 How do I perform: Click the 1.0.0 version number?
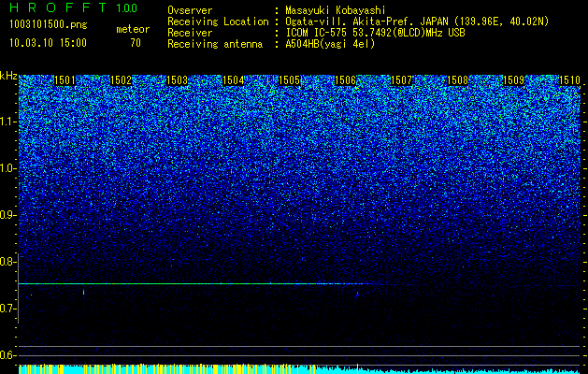point(127,7)
